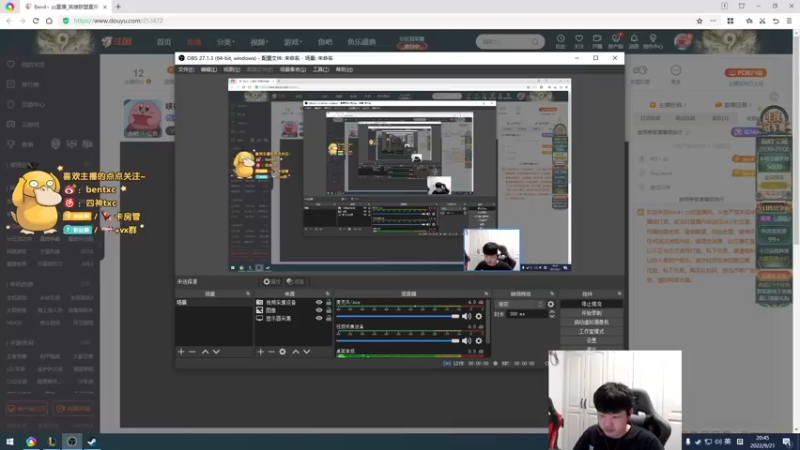Click the OBS icon in the Windows taskbar
Image resolution: width=800 pixels, height=450 pixels.
[72, 442]
